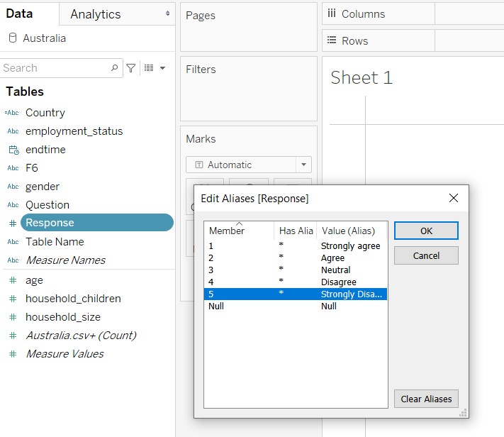
Task: Focus the Search fields input box
Action: click(61, 68)
